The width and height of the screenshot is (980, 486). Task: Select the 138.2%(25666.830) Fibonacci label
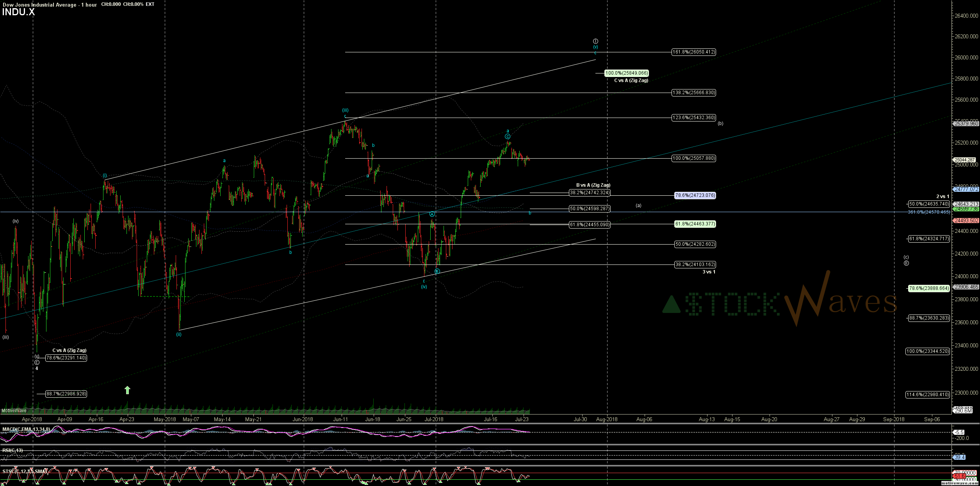tap(694, 93)
